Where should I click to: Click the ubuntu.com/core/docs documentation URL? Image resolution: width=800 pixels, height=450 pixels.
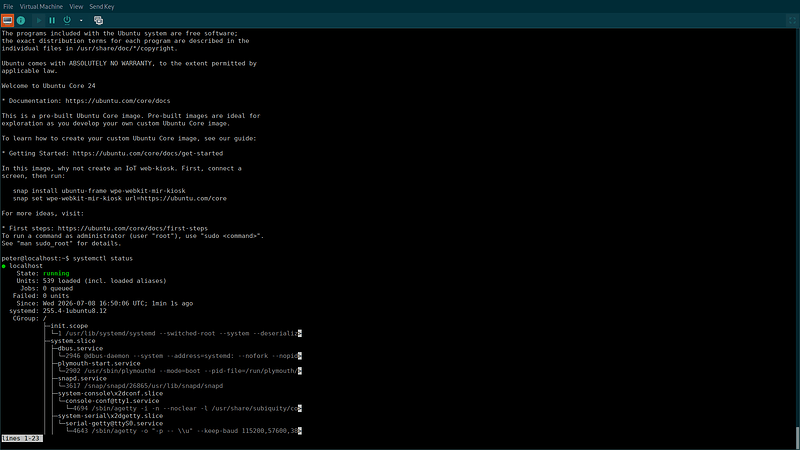pos(118,101)
